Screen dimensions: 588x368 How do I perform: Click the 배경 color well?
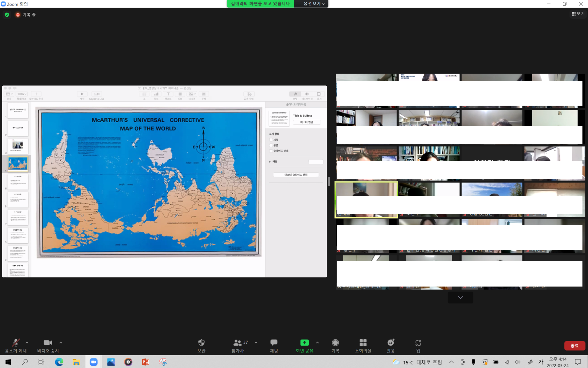click(316, 162)
